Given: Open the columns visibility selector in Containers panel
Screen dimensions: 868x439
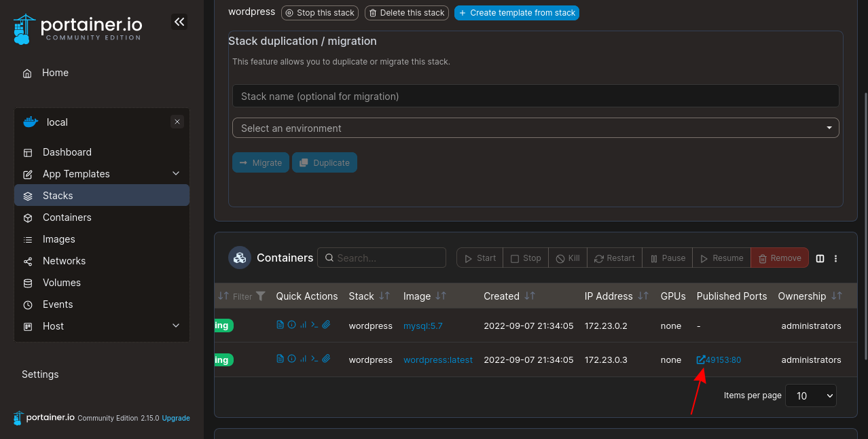Looking at the screenshot, I should tap(820, 258).
